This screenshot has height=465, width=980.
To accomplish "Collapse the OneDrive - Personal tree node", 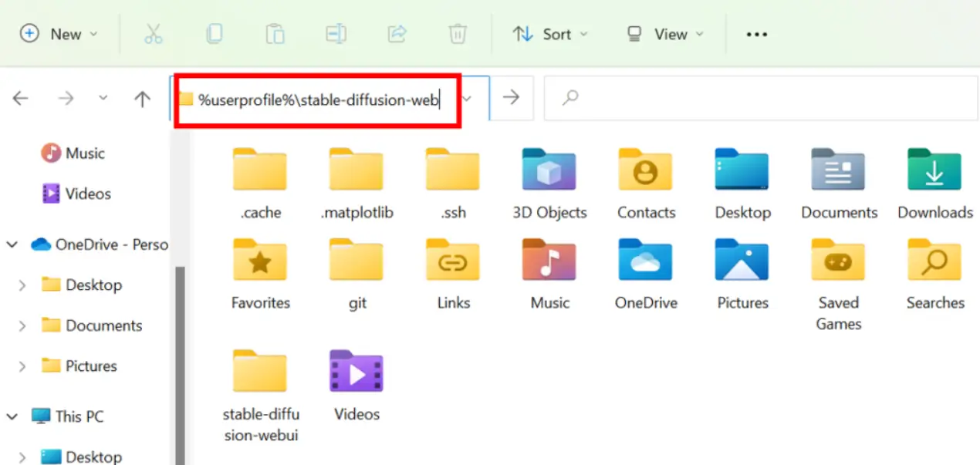I will (x=12, y=244).
